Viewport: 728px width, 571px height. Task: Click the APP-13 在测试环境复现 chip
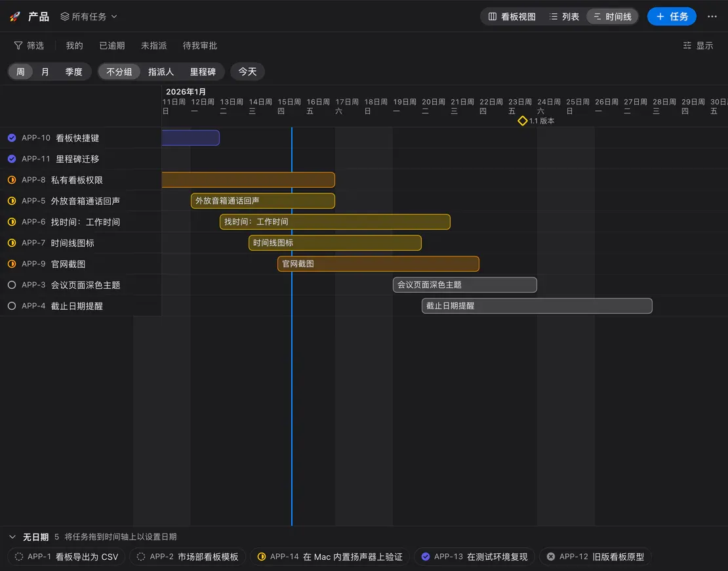pos(474,557)
